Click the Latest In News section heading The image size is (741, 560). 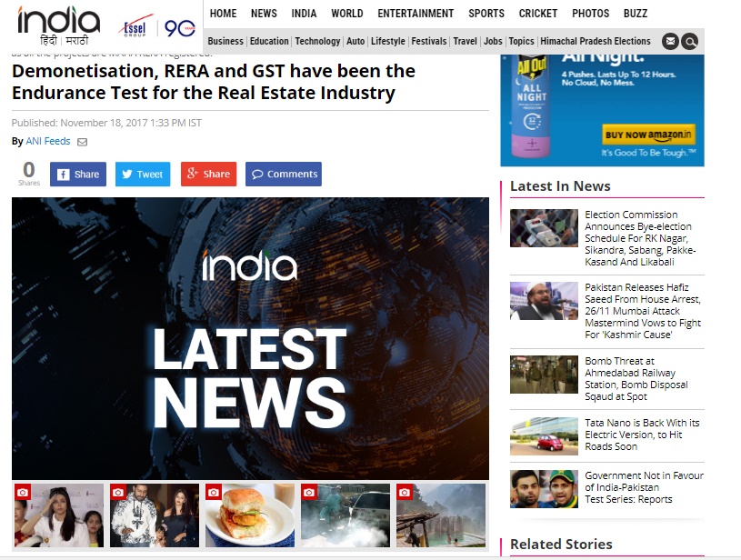[560, 186]
